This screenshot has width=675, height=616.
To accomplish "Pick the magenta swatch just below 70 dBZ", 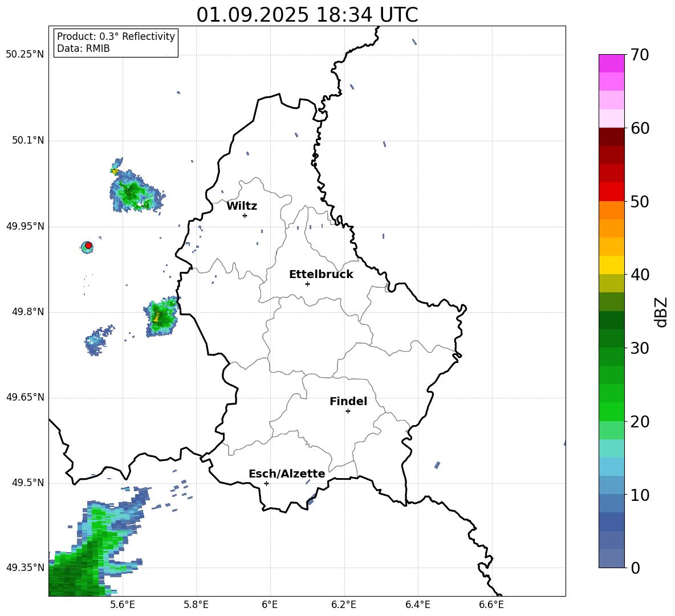I will (612, 63).
